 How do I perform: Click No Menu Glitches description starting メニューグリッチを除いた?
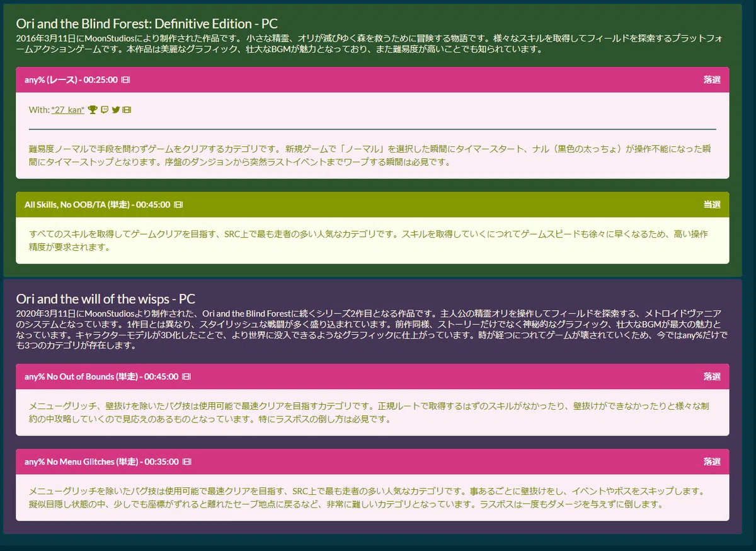(x=366, y=498)
